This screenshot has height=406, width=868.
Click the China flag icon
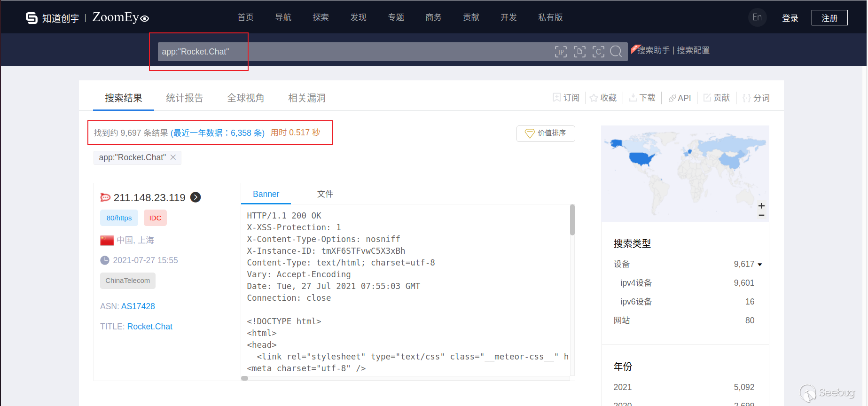pos(107,240)
